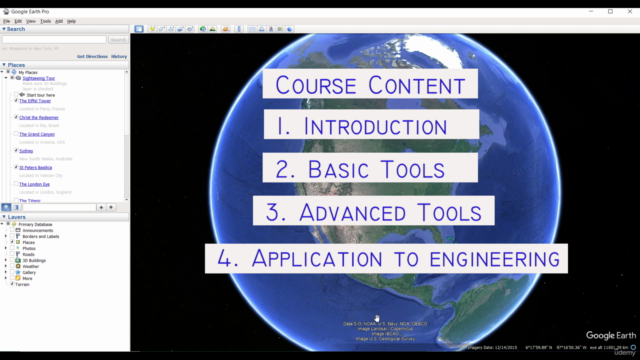
Task: Open the Tools menu
Action: [x=45, y=21]
